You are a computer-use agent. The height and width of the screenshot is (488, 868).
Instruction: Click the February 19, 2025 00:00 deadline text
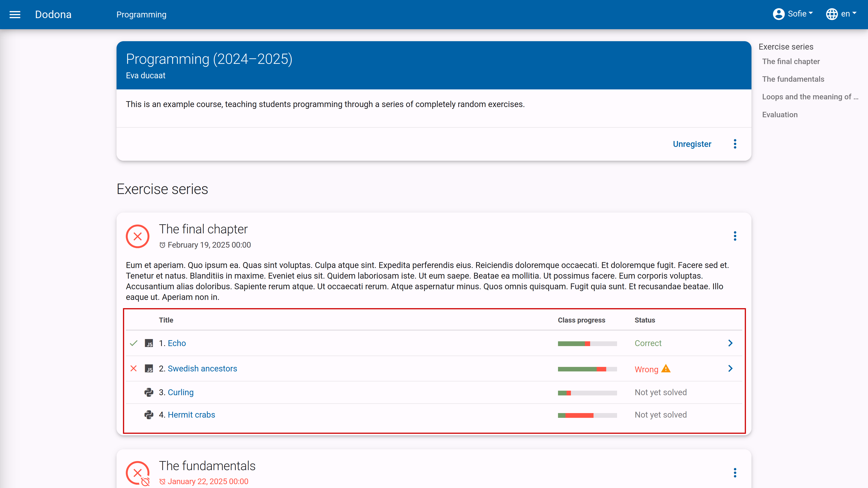point(209,245)
